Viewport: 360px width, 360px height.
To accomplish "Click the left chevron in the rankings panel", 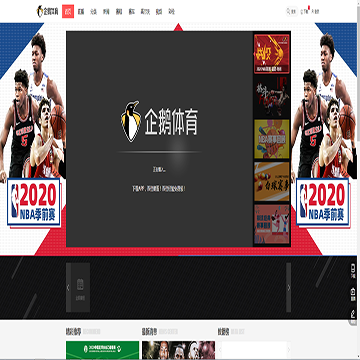I will point(220,350).
